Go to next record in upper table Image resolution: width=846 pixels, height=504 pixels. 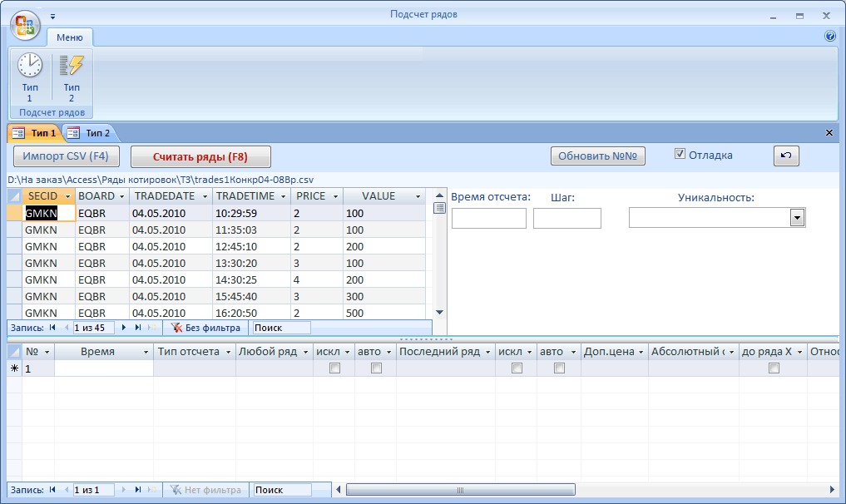tap(124, 328)
